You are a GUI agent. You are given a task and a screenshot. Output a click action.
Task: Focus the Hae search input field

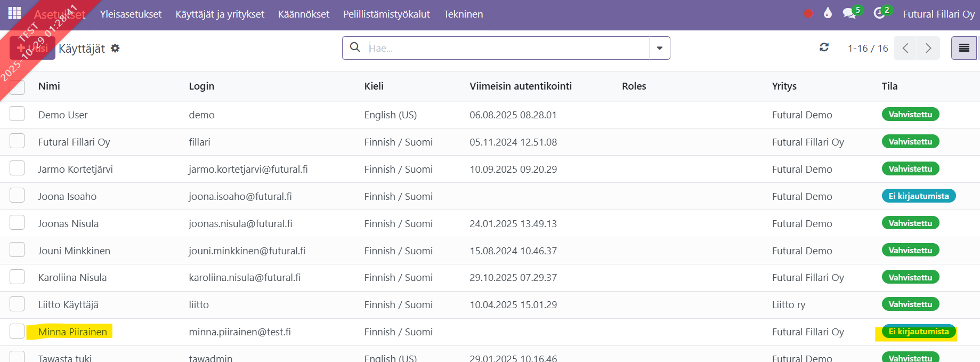(506, 48)
